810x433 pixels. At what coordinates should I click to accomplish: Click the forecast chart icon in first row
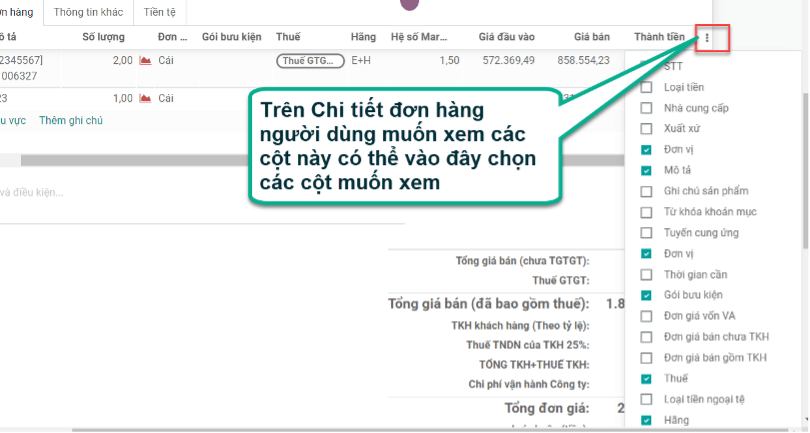pyautogui.click(x=145, y=60)
